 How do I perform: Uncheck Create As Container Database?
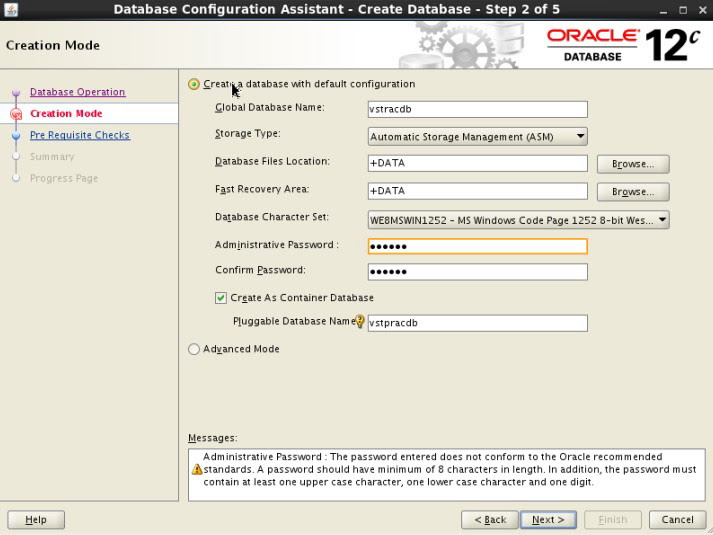(x=221, y=298)
